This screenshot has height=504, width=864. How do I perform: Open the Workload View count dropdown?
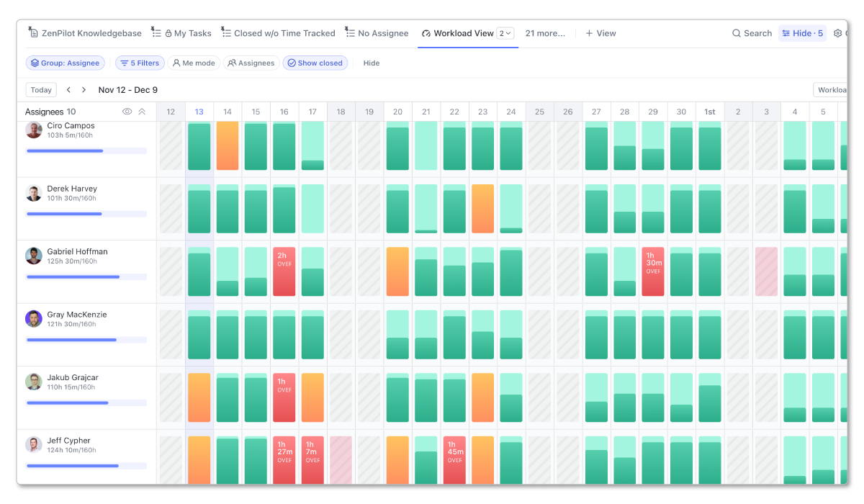[x=504, y=33]
